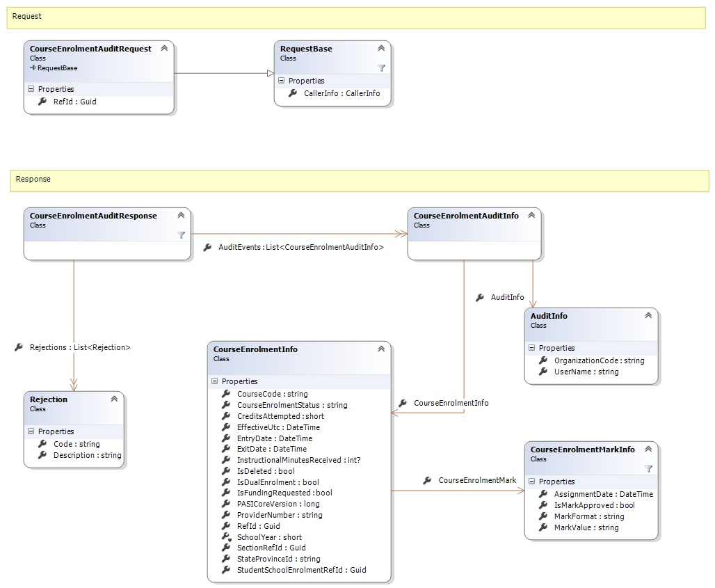Select the CourseEnrolmentMark association label
The image size is (715, 588).
(x=477, y=480)
